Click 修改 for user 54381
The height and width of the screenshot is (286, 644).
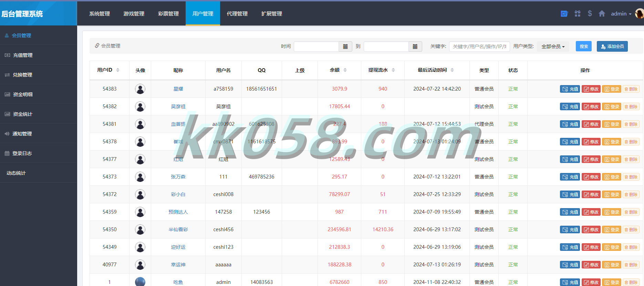tap(591, 124)
